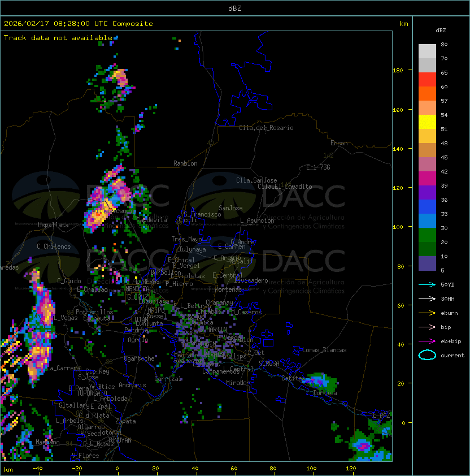Pick the dusty pink 42-45 dBZ swatch

pyautogui.click(x=427, y=165)
